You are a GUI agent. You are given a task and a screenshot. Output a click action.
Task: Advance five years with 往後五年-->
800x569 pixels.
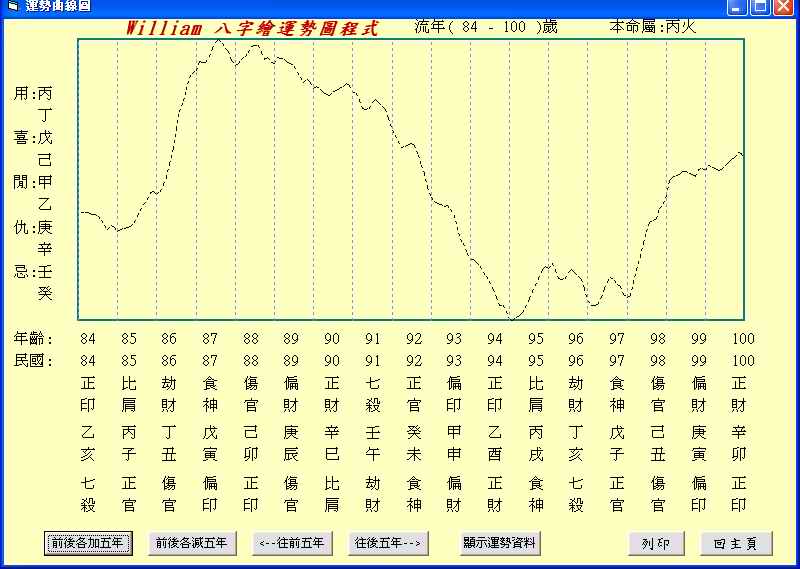389,543
